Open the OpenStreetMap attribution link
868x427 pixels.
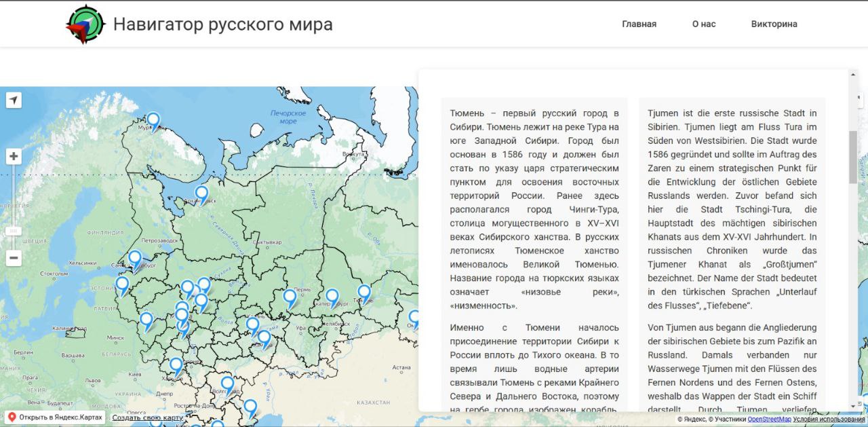pos(769,420)
